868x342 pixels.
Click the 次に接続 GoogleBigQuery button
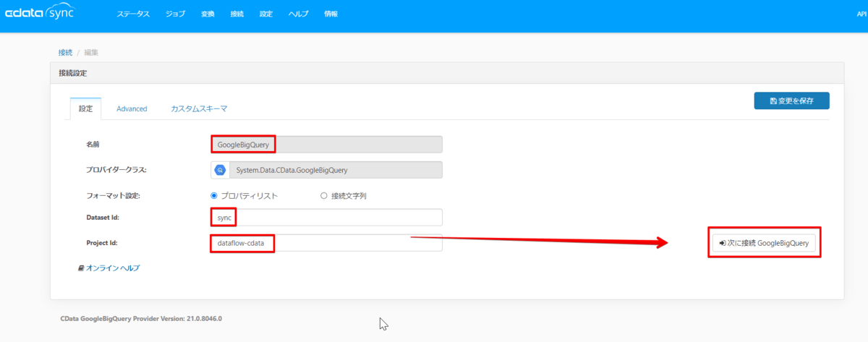765,244
